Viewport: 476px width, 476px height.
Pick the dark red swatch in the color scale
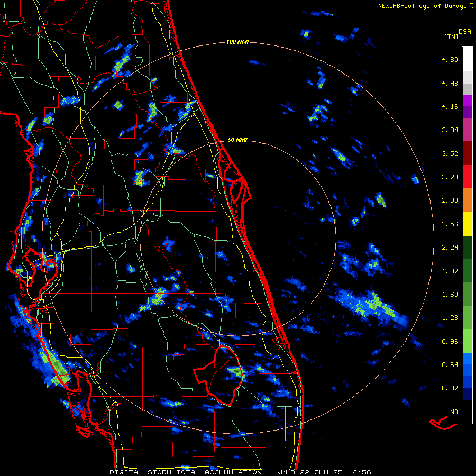point(467,153)
